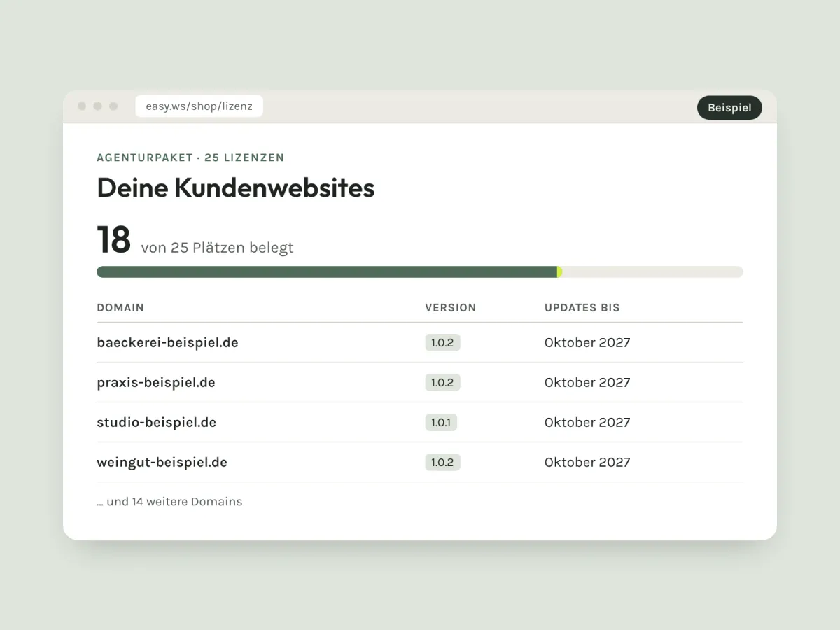Screen dimensions: 840x630
Task: Click version badge 1.0.2 for praxis-beispiel.de
Action: 442,382
